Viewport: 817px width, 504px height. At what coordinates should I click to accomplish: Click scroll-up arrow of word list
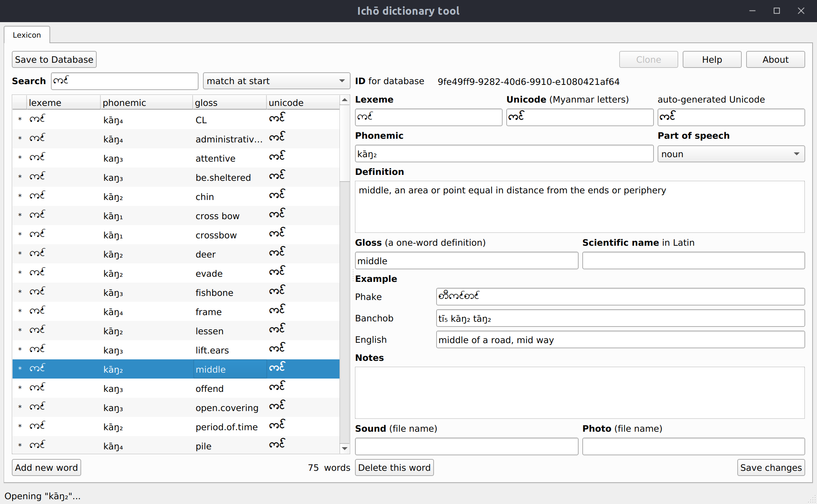[344, 100]
